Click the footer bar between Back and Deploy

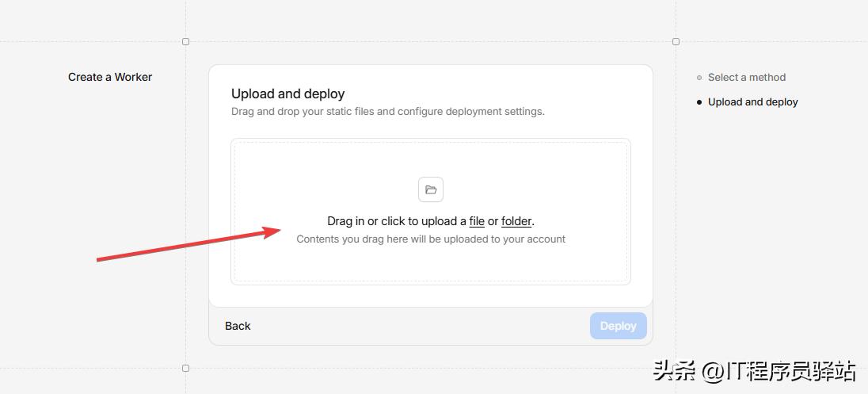(420, 326)
